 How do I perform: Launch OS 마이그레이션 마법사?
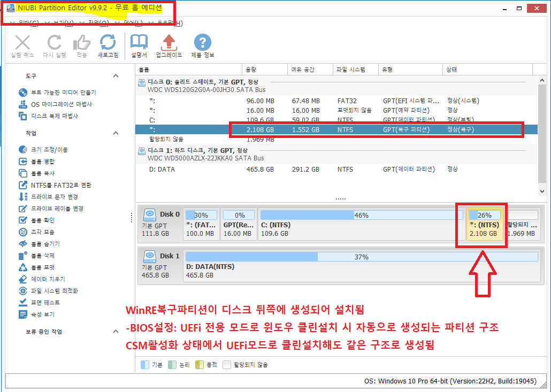coord(55,104)
